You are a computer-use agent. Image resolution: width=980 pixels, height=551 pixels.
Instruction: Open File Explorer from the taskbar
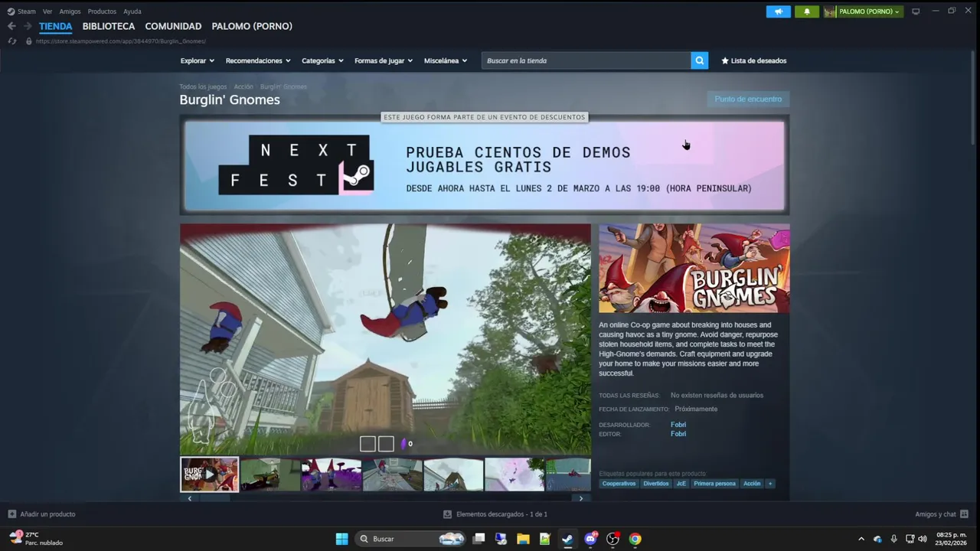[x=523, y=539]
